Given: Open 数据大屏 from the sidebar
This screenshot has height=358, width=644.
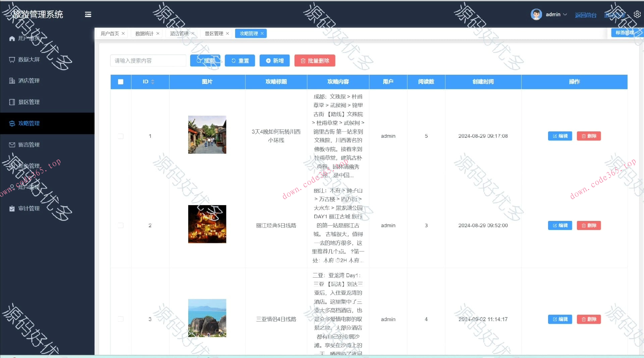Looking at the screenshot, I should pyautogui.click(x=30, y=59).
